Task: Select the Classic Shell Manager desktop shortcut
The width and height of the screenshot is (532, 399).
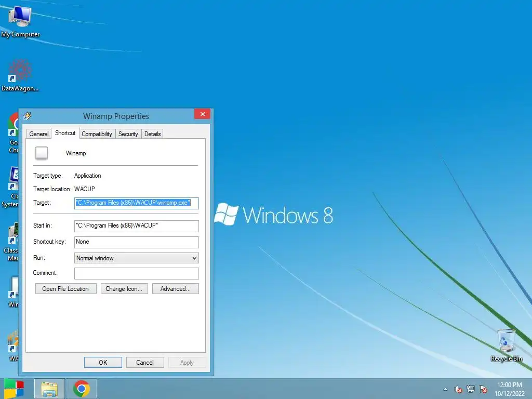Action: point(11,242)
